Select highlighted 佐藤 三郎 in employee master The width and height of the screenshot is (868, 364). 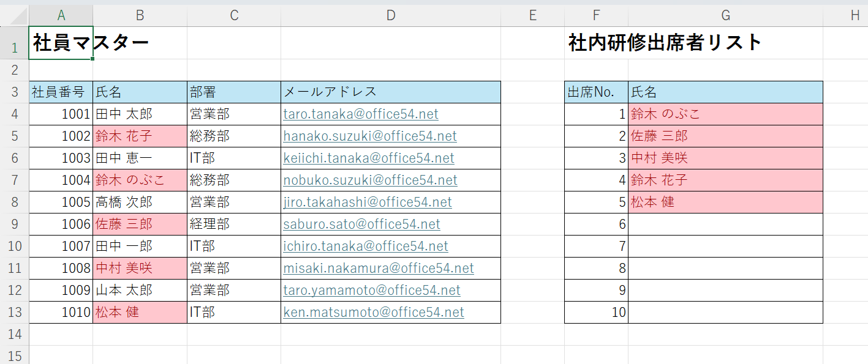click(140, 224)
